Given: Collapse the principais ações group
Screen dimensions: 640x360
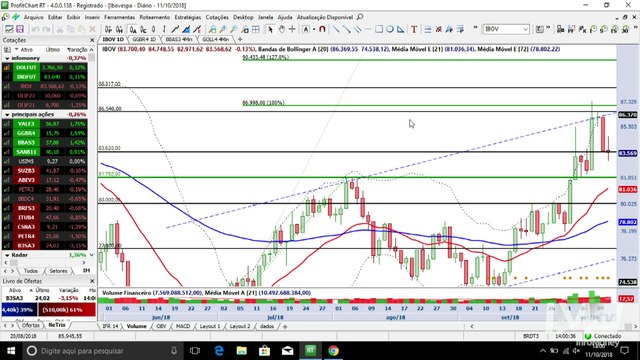Looking at the screenshot, I should tap(7, 115).
